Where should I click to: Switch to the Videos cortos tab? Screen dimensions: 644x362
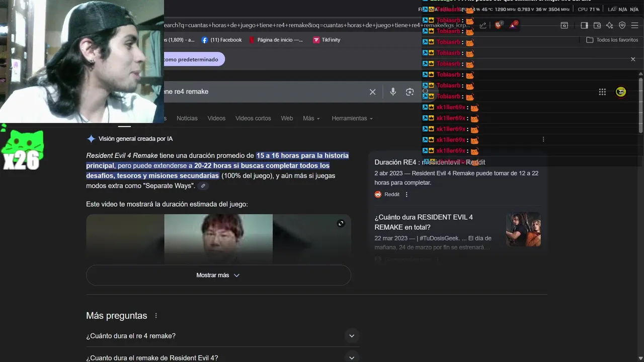click(253, 118)
